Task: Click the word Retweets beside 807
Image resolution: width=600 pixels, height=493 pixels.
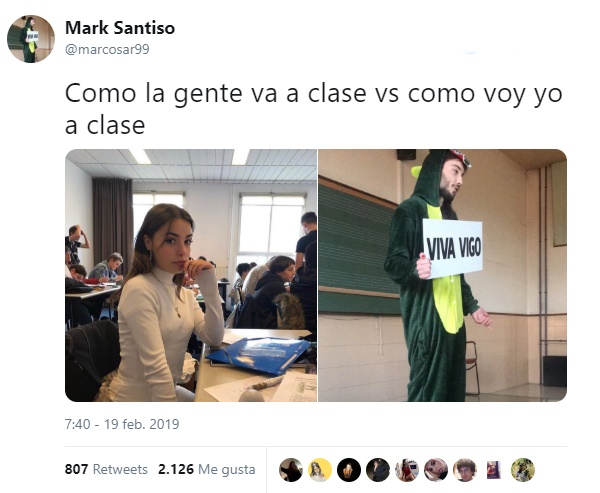Action: (x=120, y=469)
